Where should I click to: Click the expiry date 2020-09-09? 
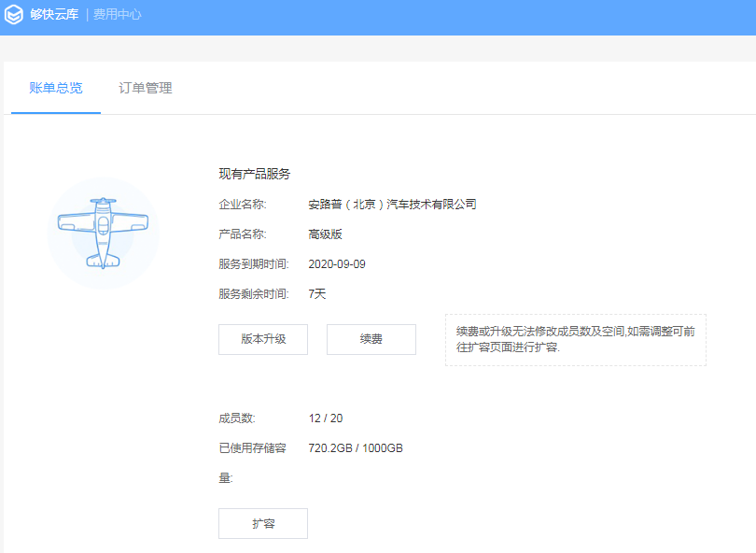pyautogui.click(x=337, y=264)
